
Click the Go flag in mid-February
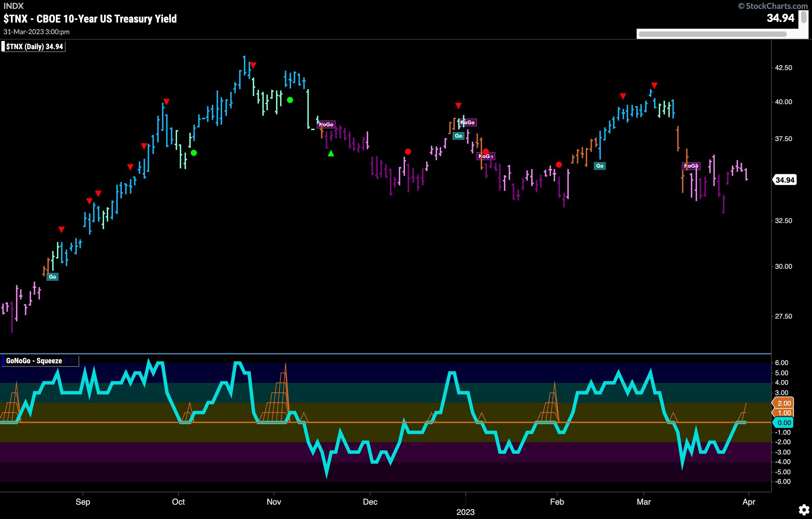pos(600,166)
